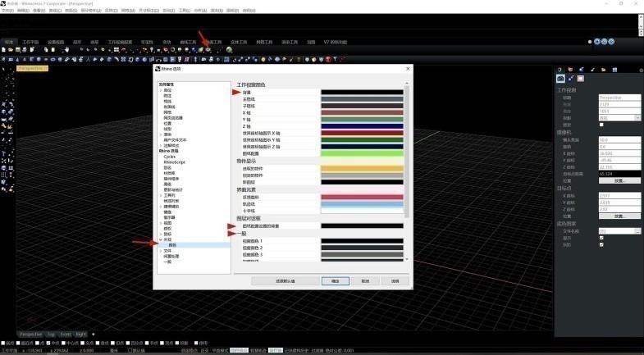Toggle the 显示 checkbox under wallpaper settings
This screenshot has width=644, height=355.
click(601, 238)
